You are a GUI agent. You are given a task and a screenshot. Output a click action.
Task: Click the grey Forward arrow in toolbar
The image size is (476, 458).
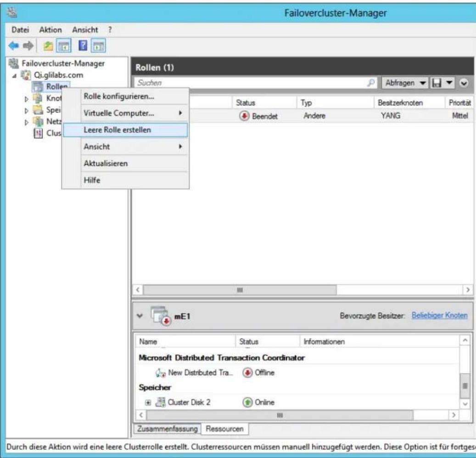click(28, 46)
